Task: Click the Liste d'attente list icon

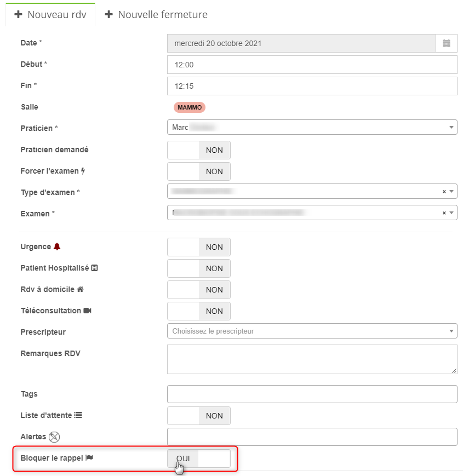Action: (x=78, y=415)
